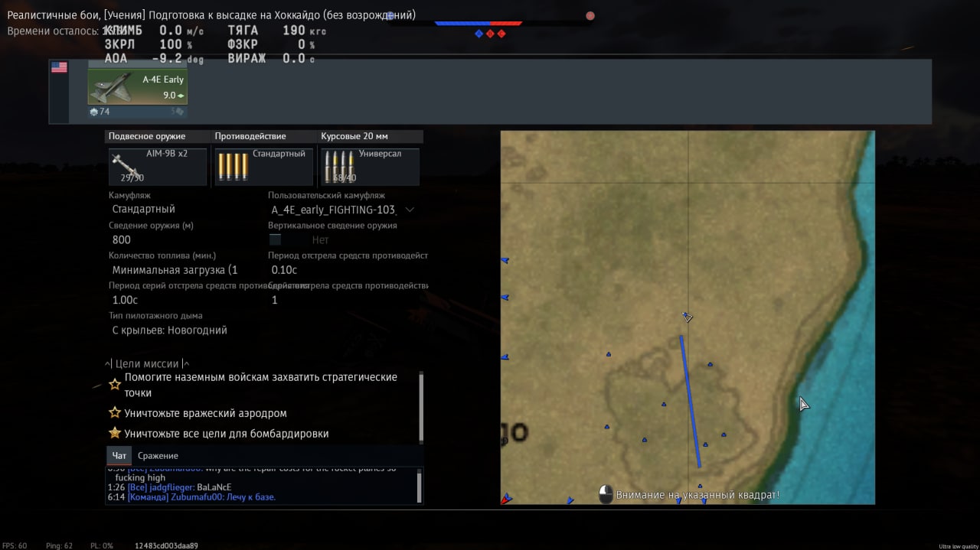The width and height of the screenshot is (980, 550).
Task: Click star beside Уничтожьте вражеский аэродром objective
Action: [115, 412]
